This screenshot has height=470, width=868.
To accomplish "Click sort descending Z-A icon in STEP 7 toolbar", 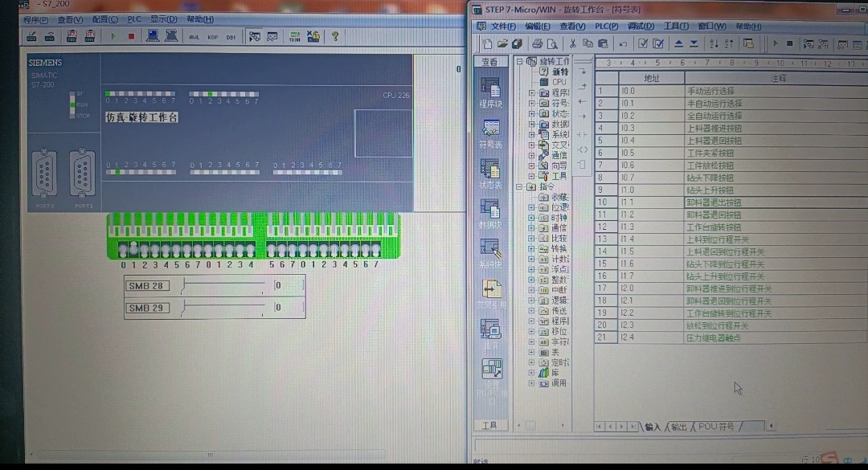I will (x=729, y=43).
